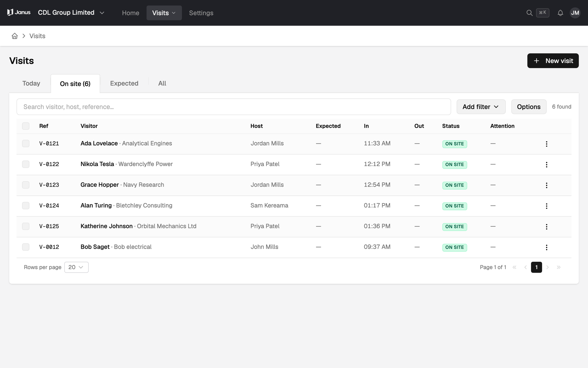
Task: Switch to the Today tab
Action: pos(31,83)
